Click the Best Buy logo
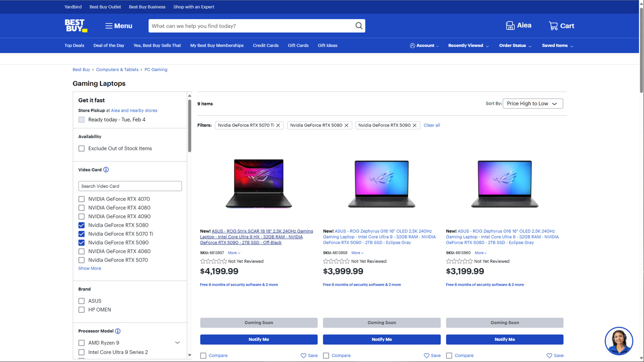 (x=76, y=26)
